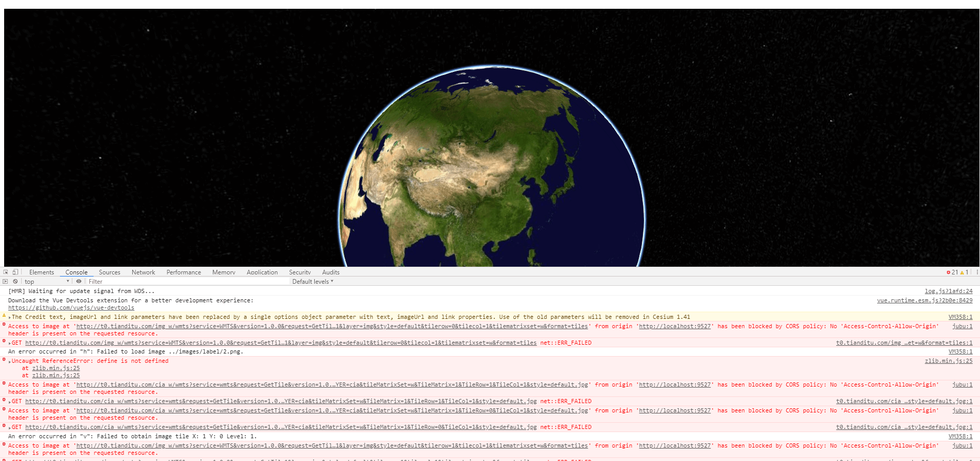Open the Default levels dropdown
The width and height of the screenshot is (980, 461).
tap(313, 282)
